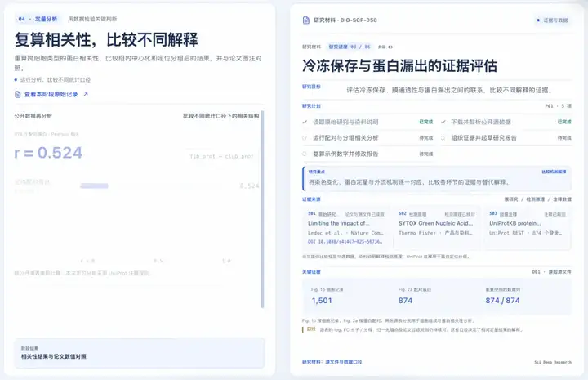
Task: Toggle the circle beside 复算示例数字并修改报告
Action: 305,154
